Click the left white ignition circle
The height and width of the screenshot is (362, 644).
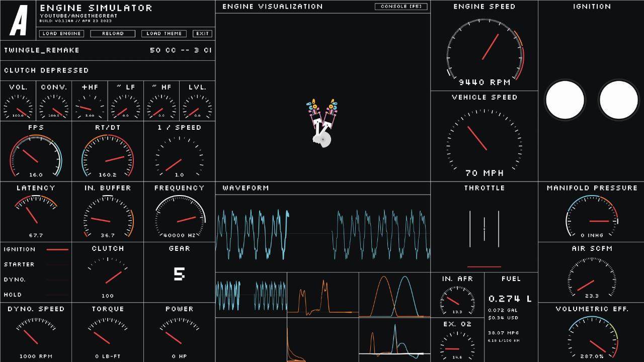pos(565,100)
